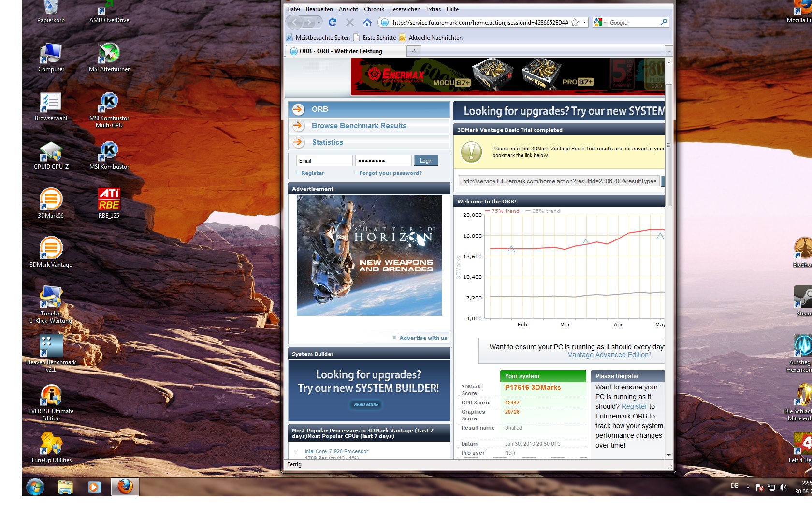
Task: Open Browserwahl desktop shortcut
Action: [x=51, y=106]
